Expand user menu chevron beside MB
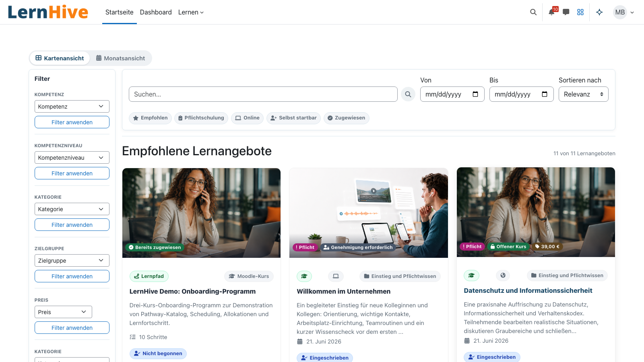The image size is (644, 362). click(x=632, y=12)
